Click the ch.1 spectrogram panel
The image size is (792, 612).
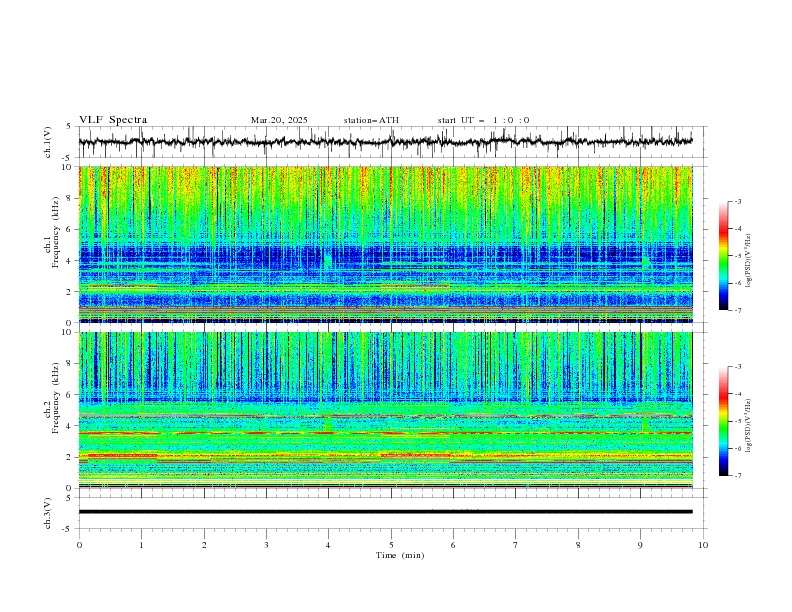[x=385, y=244]
